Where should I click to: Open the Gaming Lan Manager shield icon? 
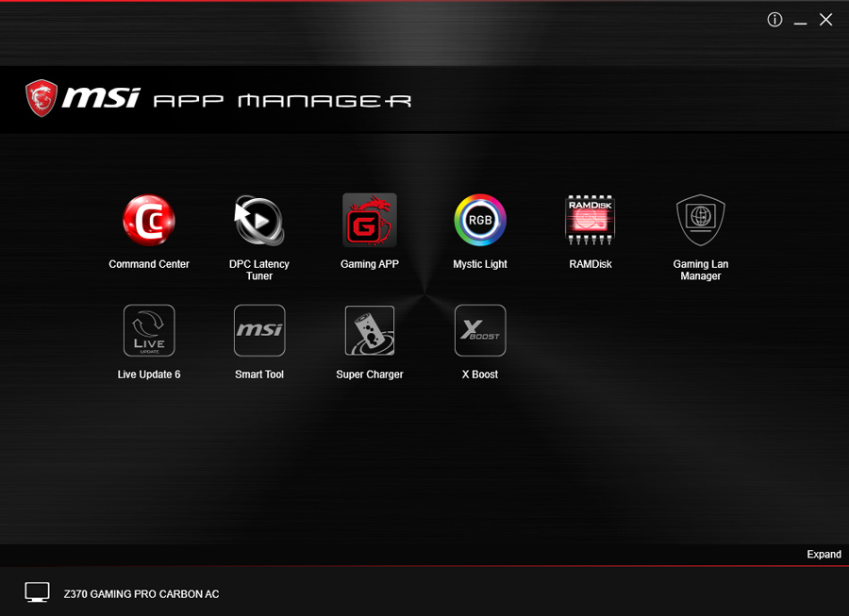[x=701, y=220]
